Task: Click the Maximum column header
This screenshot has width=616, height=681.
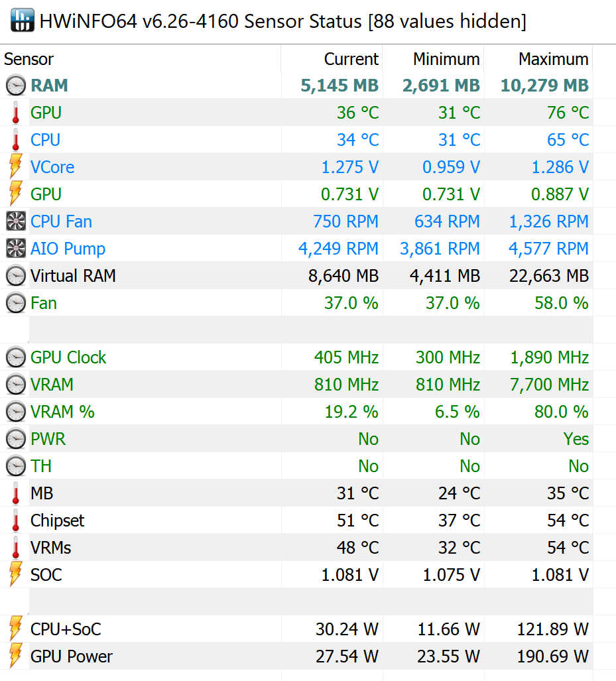Action: coord(554,59)
